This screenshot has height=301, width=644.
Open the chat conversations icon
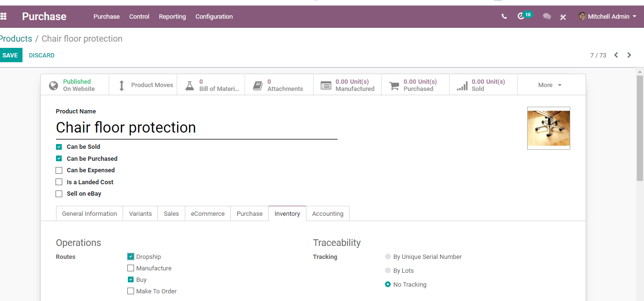pyautogui.click(x=547, y=16)
